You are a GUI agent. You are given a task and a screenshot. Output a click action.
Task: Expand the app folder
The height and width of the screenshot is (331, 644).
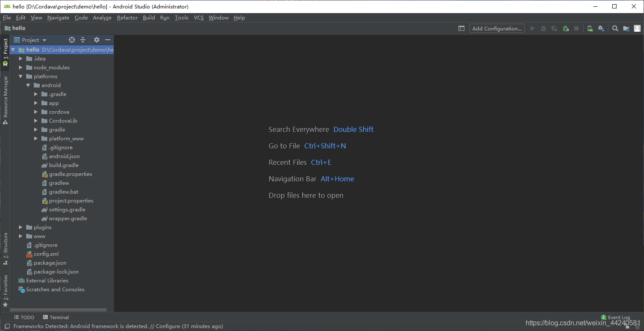[36, 103]
